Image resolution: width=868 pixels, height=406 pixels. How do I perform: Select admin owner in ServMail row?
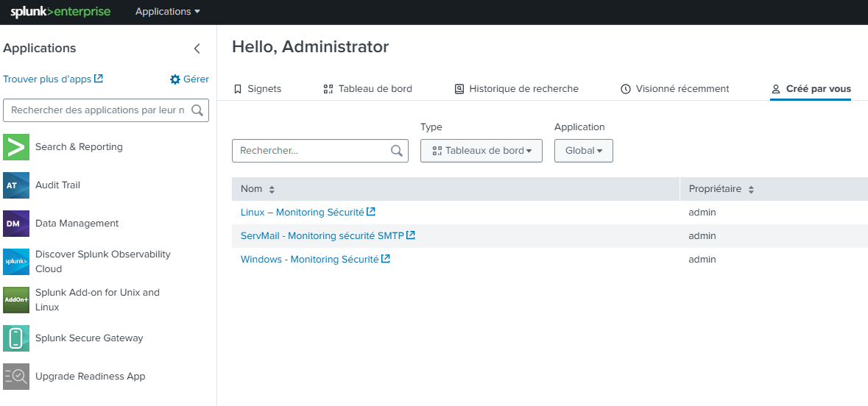point(702,235)
